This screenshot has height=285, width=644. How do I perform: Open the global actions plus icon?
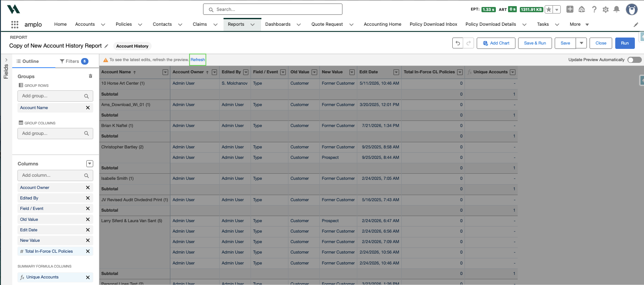[x=570, y=9]
